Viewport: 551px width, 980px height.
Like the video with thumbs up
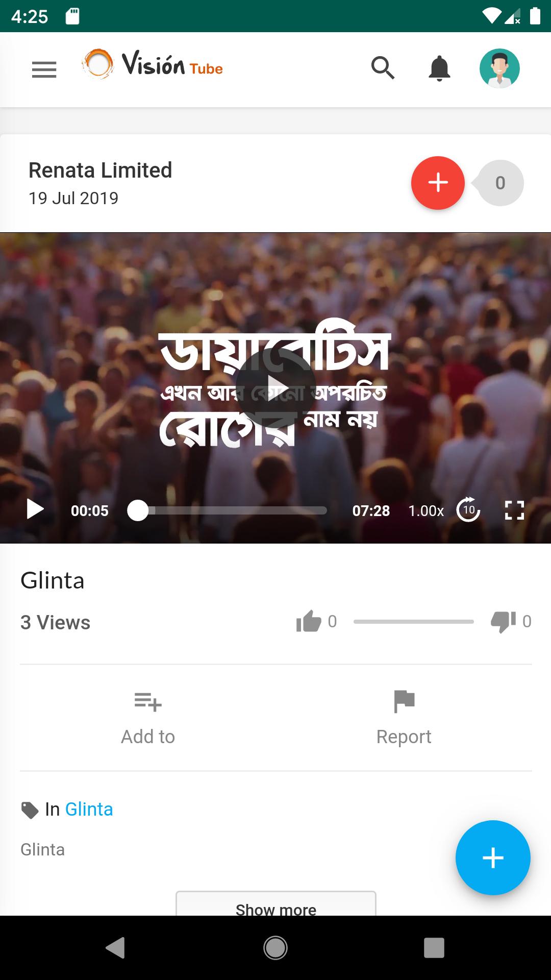(x=309, y=621)
